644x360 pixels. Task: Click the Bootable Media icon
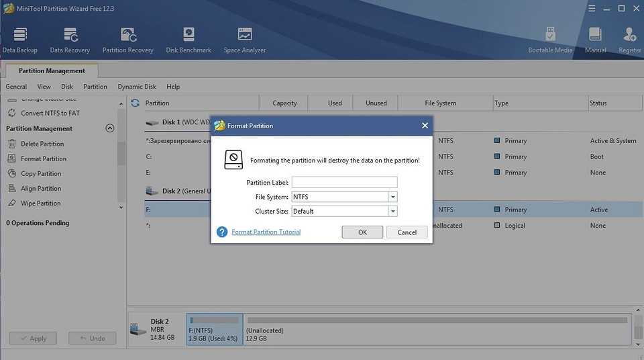tap(550, 40)
